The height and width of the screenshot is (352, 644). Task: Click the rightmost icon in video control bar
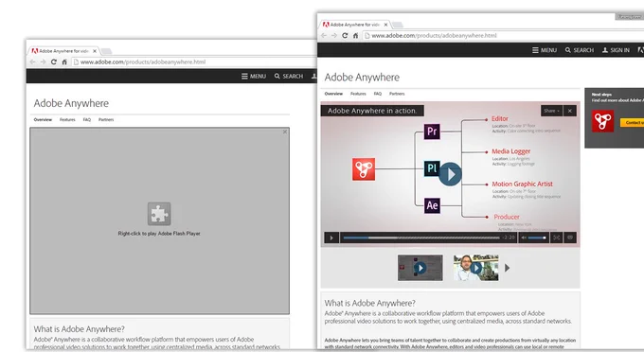pyautogui.click(x=570, y=238)
